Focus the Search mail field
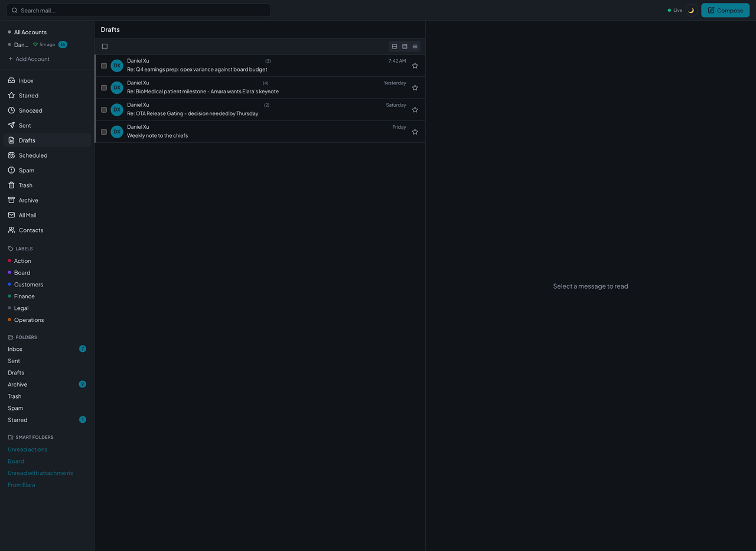 pos(139,10)
